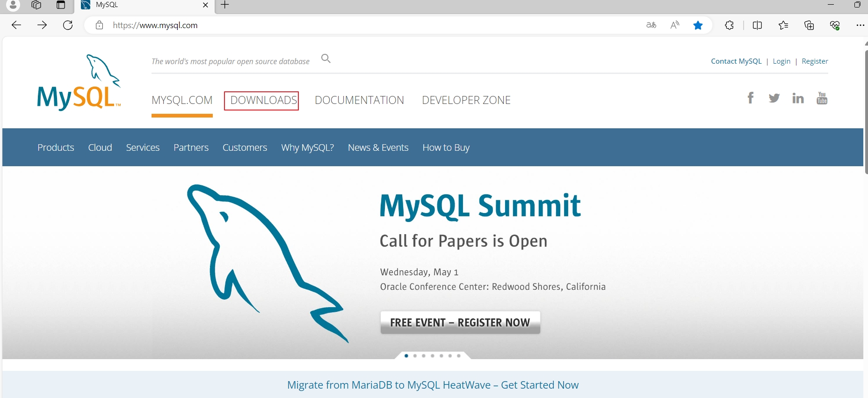Close the MySQL browser tab
This screenshot has width=868, height=398.
[x=205, y=5]
